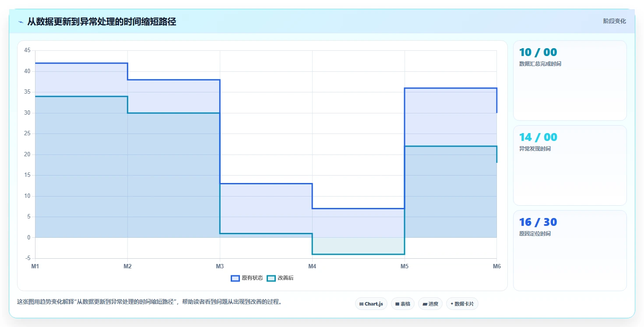644x327 pixels.
Task: Click the 45 y-axis tick label
Action: [x=27, y=50]
